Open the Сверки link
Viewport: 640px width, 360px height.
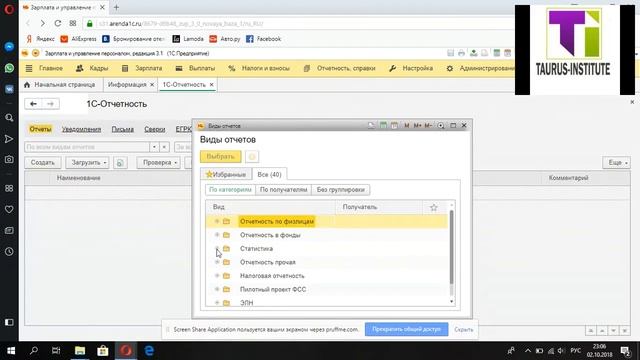(155, 129)
